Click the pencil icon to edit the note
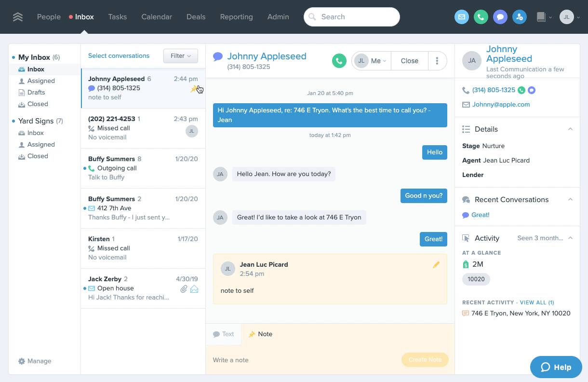Viewport: 588px width, 382px height. 436,265
